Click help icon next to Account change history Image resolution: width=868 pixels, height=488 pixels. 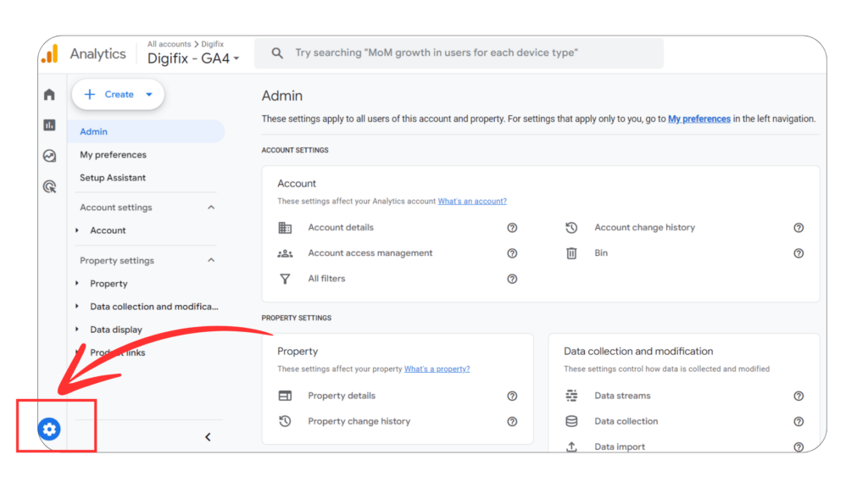pos(798,227)
